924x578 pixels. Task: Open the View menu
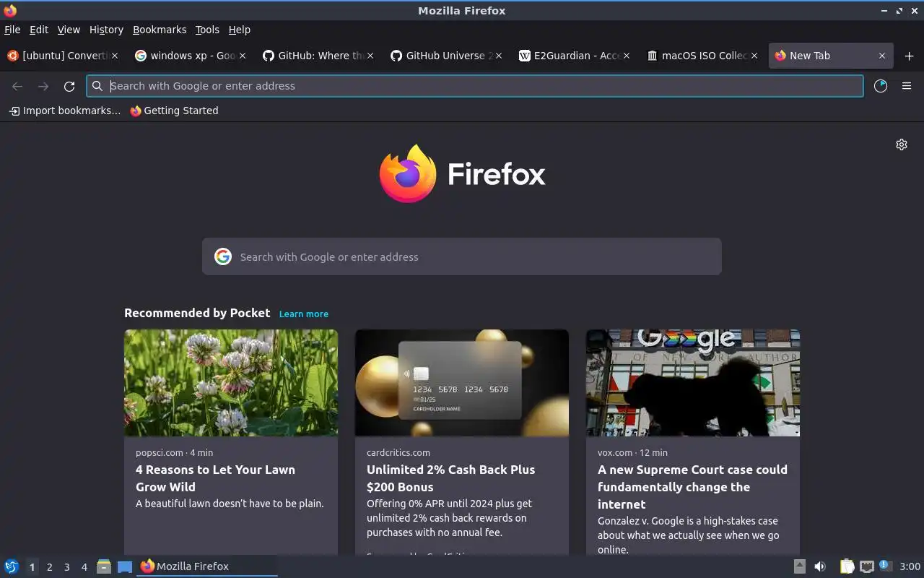point(69,30)
